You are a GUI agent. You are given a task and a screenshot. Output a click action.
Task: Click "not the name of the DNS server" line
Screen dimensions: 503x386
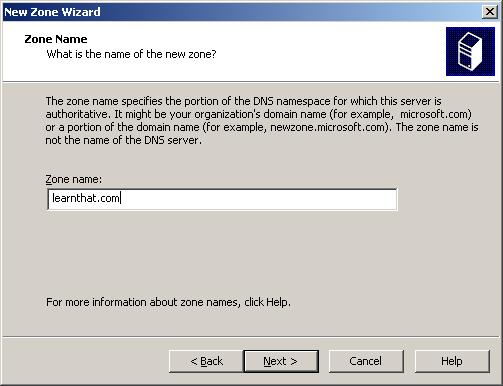click(123, 140)
